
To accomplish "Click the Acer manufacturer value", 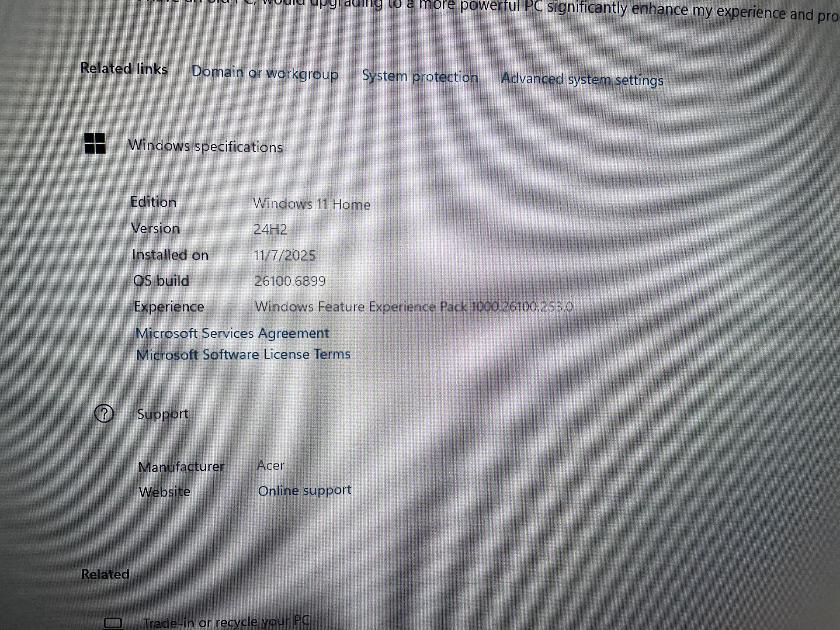I will (270, 465).
